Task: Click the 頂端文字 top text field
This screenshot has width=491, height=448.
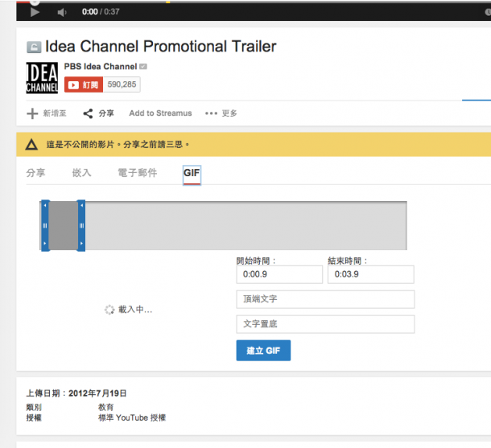Action: pyautogui.click(x=325, y=299)
